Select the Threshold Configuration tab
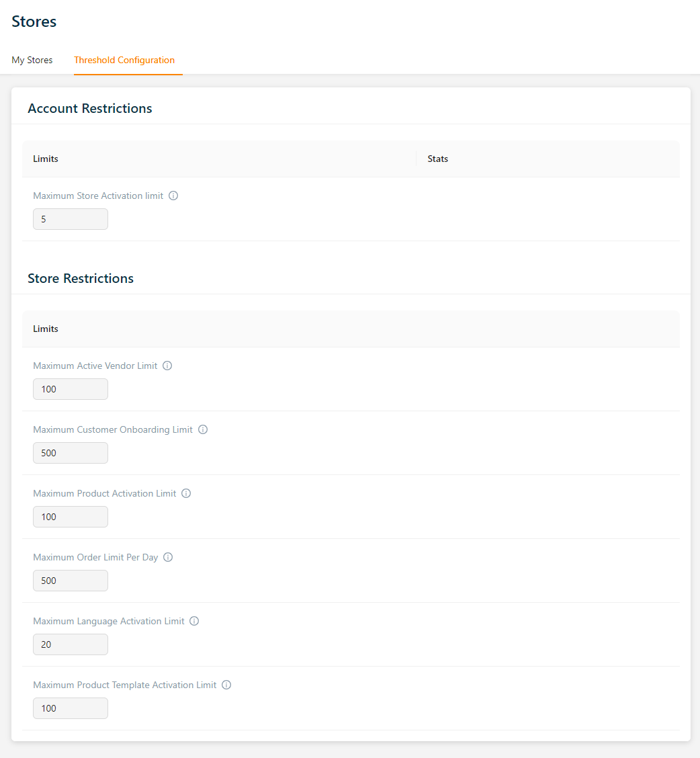Viewport: 700px width, 758px height. point(124,60)
